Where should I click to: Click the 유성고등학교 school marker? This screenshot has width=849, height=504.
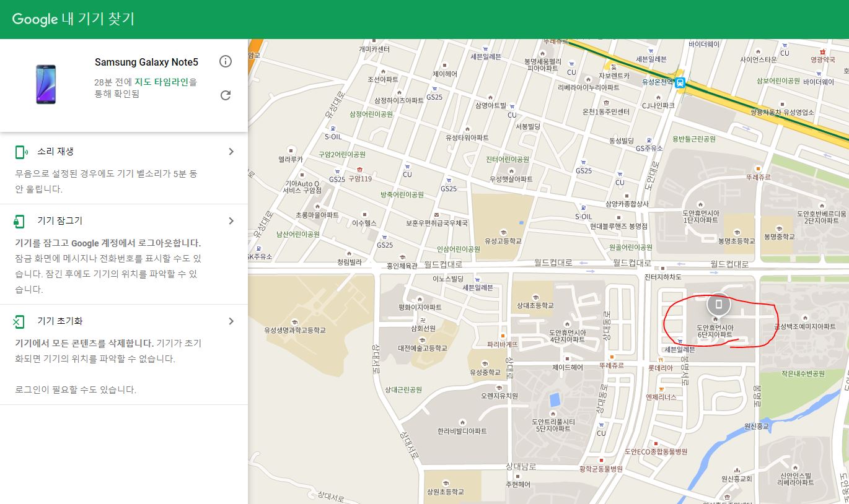pos(504,232)
